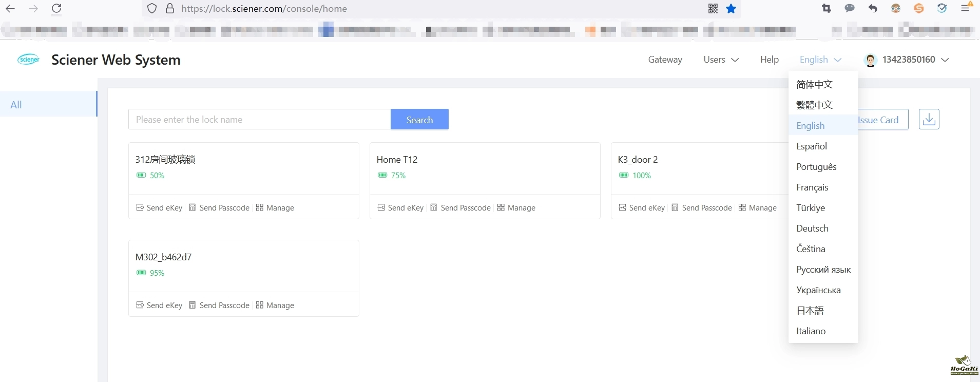Click the user avatar icon
Screen dimensions: 980x382
(870, 60)
